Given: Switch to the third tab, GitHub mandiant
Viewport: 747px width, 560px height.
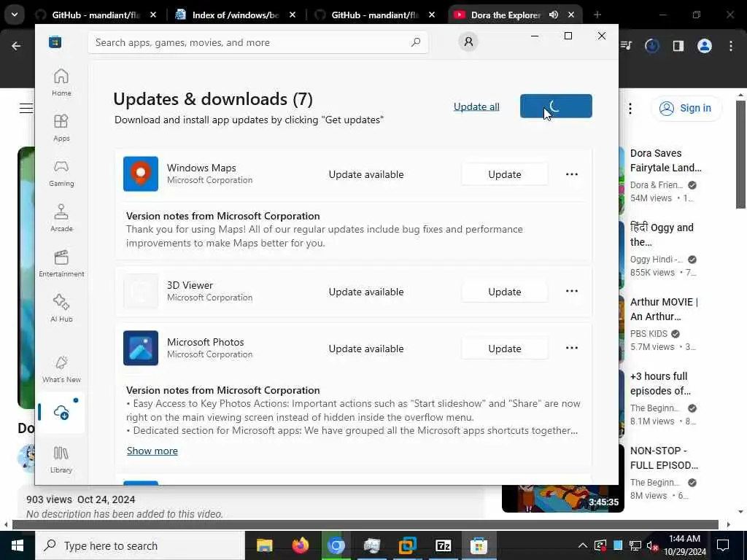Looking at the screenshot, I should [x=374, y=15].
